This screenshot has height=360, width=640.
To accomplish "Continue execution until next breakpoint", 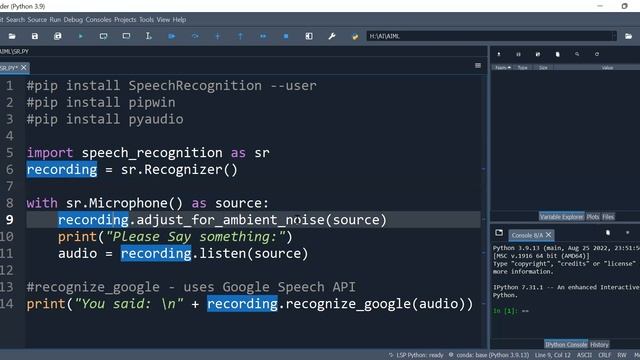I will [x=263, y=36].
